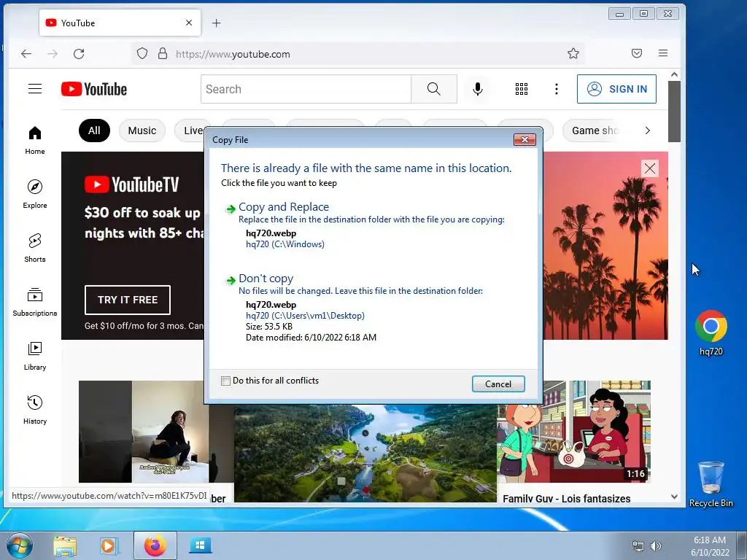Select the Game shows filter chip
This screenshot has width=747, height=560.
595,131
